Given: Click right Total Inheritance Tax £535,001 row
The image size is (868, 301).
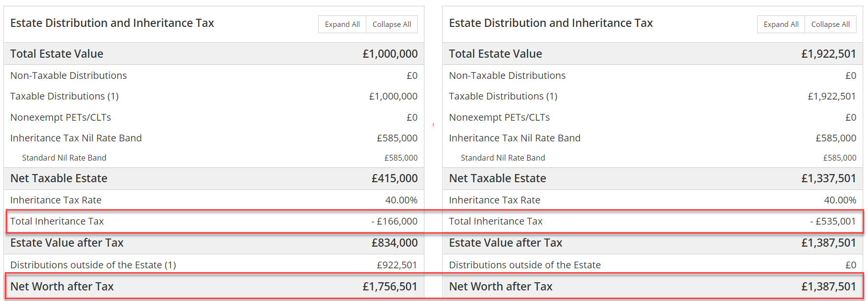Looking at the screenshot, I should pyautogui.click(x=652, y=221).
